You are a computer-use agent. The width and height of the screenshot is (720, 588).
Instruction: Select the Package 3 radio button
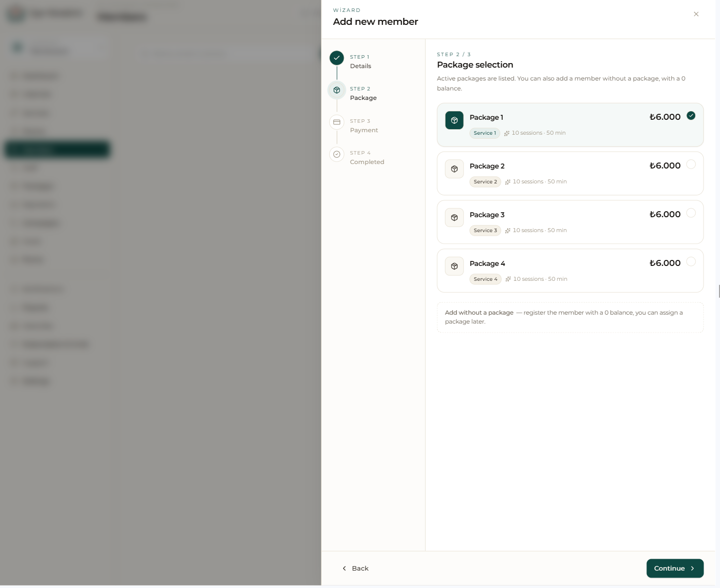click(x=691, y=213)
